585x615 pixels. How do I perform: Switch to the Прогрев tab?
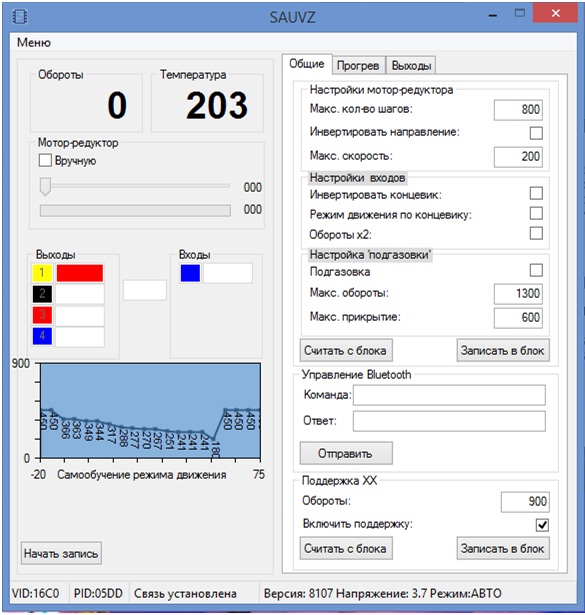tap(358, 66)
